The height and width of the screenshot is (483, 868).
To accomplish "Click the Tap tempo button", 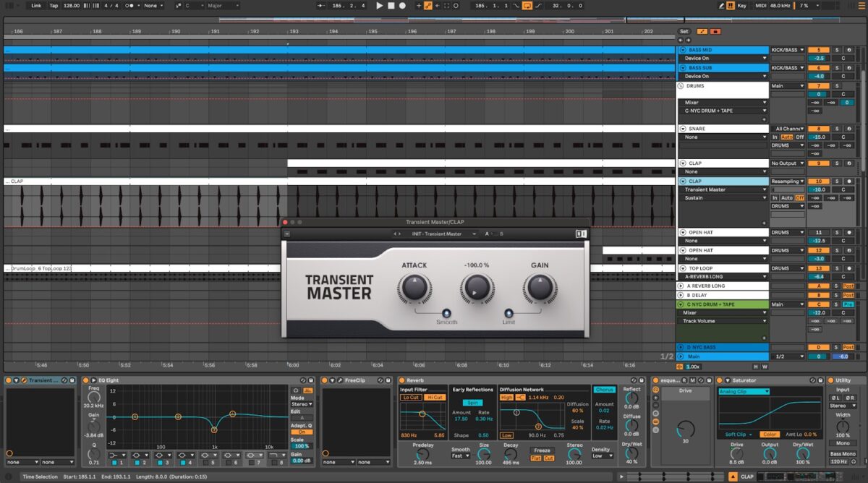I will coord(54,5).
